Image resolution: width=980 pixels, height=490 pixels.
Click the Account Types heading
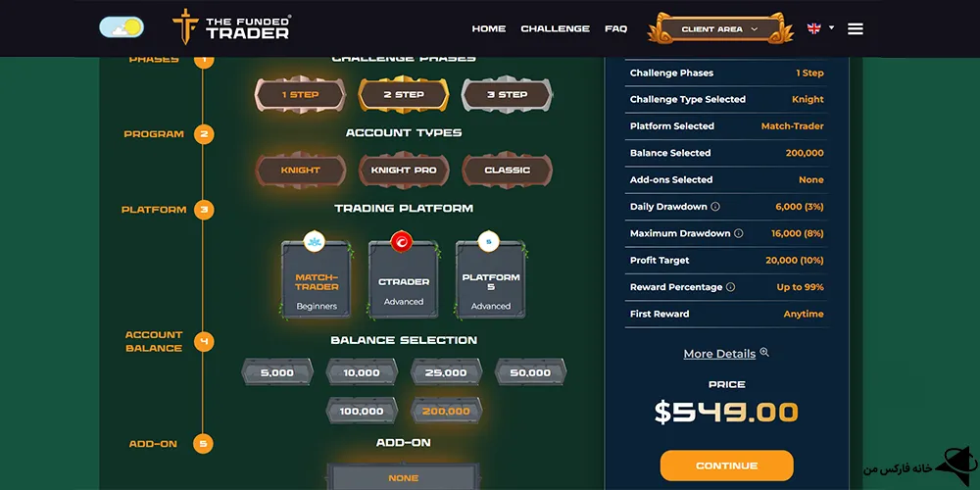(x=404, y=133)
